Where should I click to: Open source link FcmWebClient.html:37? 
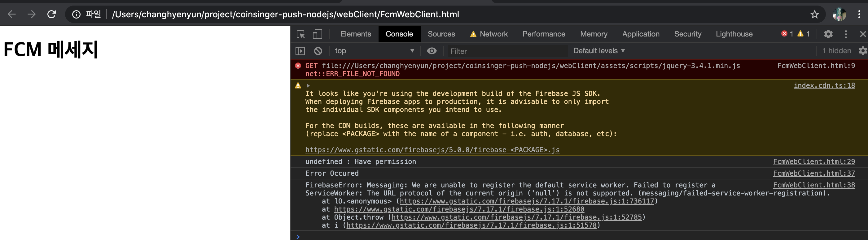814,174
